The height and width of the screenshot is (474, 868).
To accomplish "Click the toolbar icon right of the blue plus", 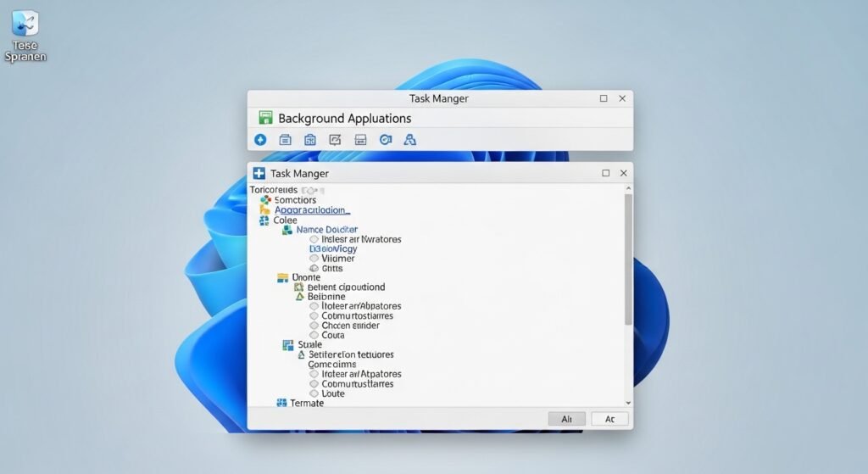I will (286, 140).
